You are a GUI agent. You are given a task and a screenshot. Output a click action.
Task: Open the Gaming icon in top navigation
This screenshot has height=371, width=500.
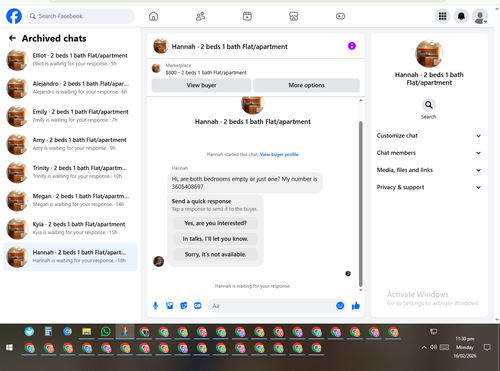tap(340, 16)
